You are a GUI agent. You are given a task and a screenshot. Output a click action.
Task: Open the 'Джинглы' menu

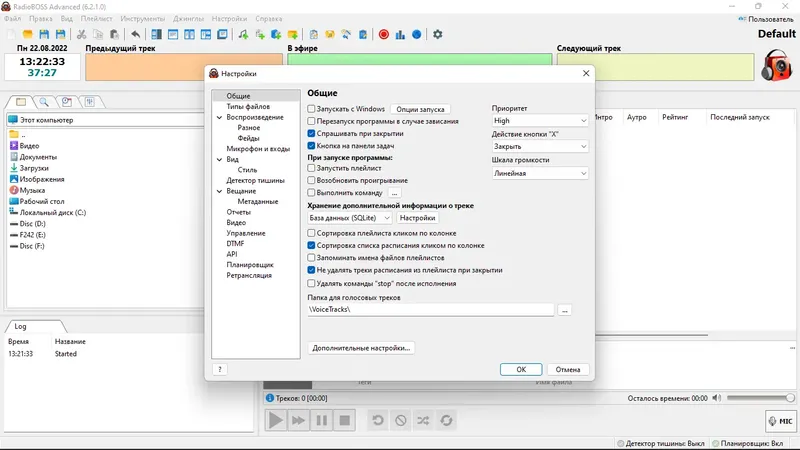coord(188,19)
